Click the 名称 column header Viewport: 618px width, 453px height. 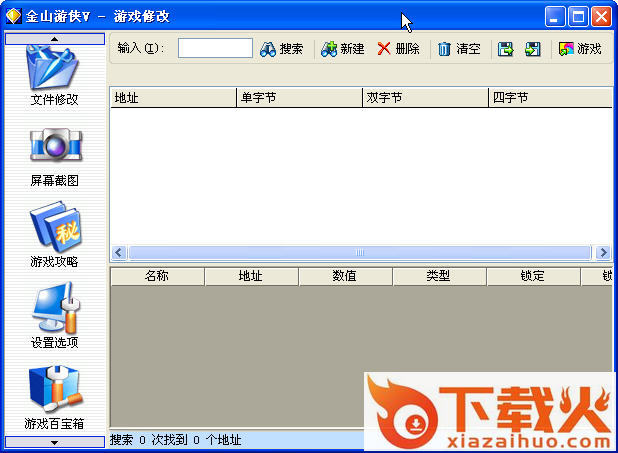pos(157,276)
